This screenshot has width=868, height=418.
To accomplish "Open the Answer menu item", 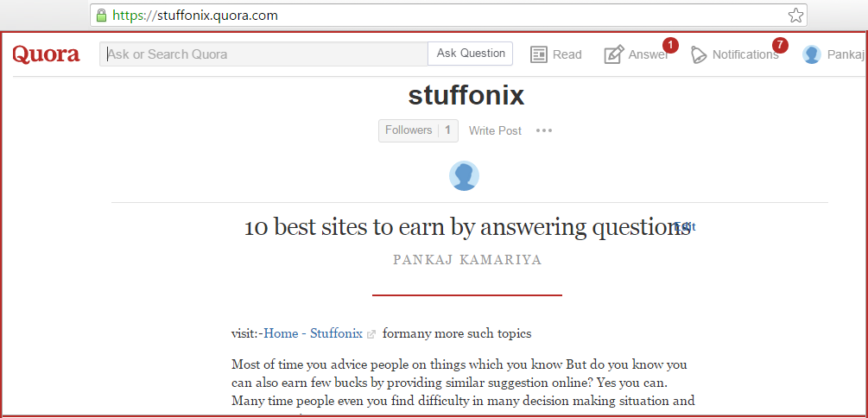I will (636, 54).
